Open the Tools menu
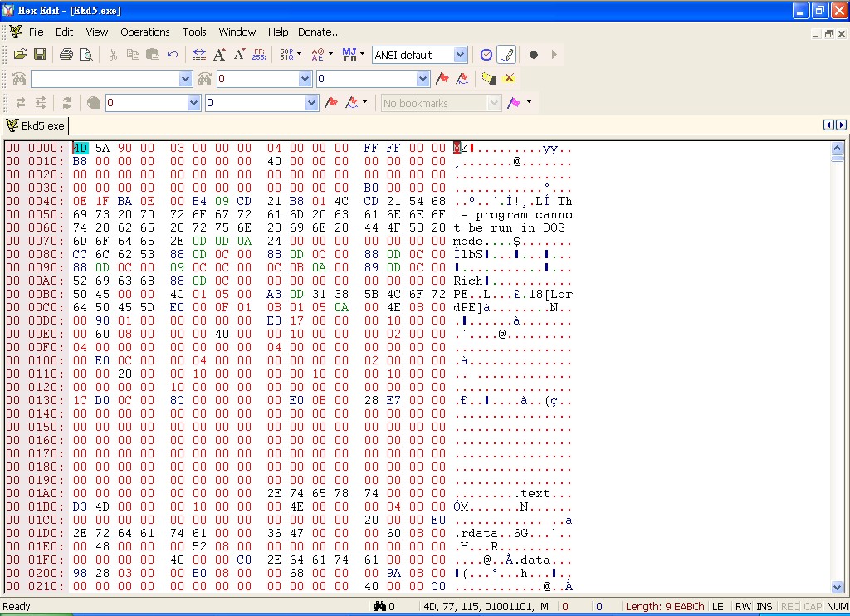The width and height of the screenshot is (850, 616). pos(194,32)
